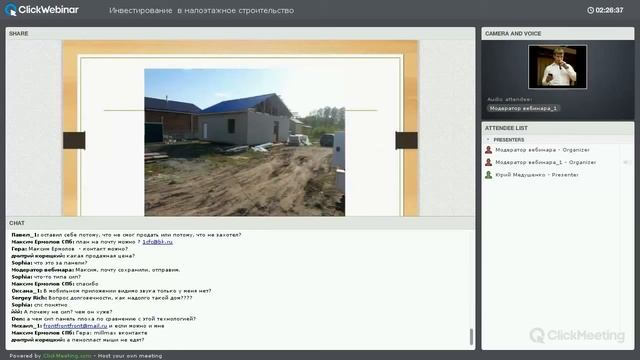Click the 'Powered by' footer text
Screen dimensions: 640x360
click(x=25, y=356)
